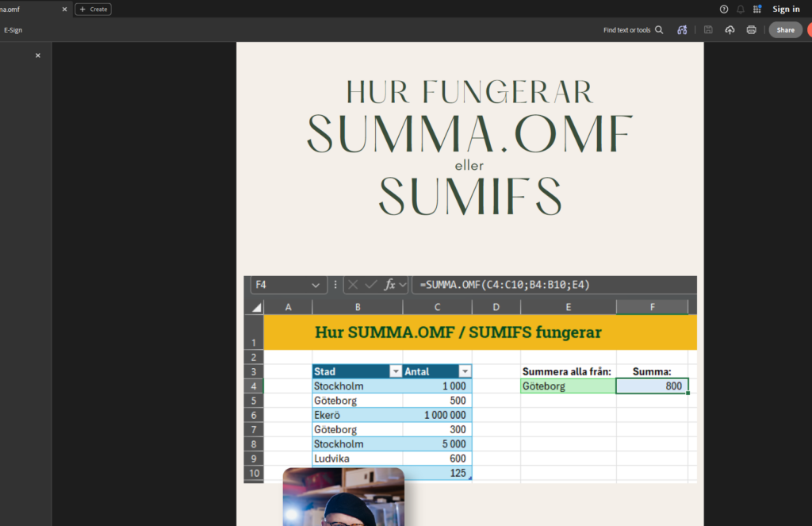Click the formula bar cancel X icon
The image size is (812, 526).
tap(353, 285)
